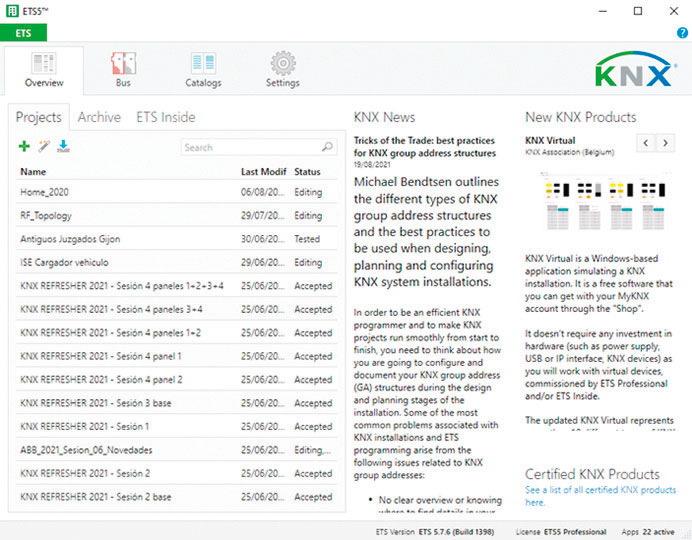Screen dimensions: 692x540
Task: Open certified KNX products list link
Action: click(600, 496)
